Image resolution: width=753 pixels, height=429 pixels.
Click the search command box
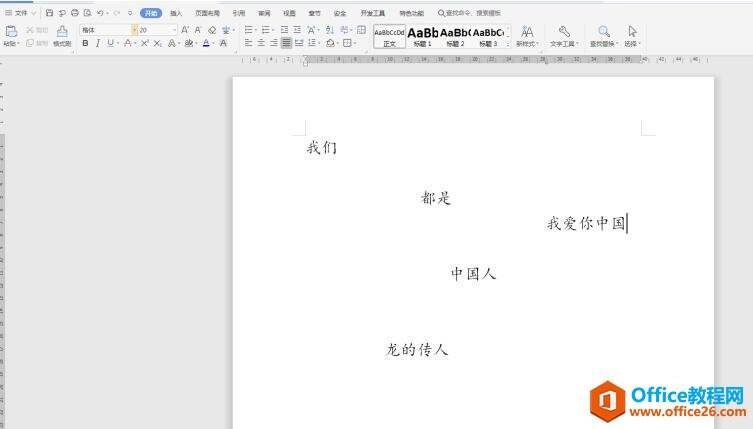tap(469, 13)
